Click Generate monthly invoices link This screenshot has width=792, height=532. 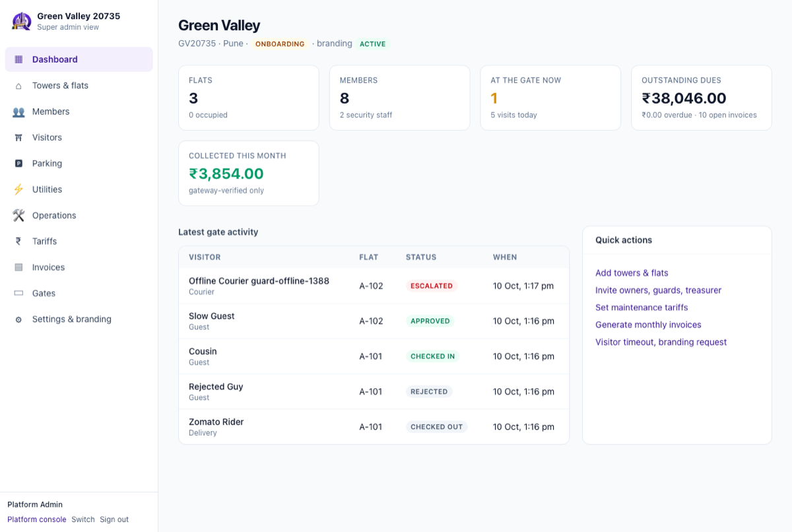pos(648,325)
